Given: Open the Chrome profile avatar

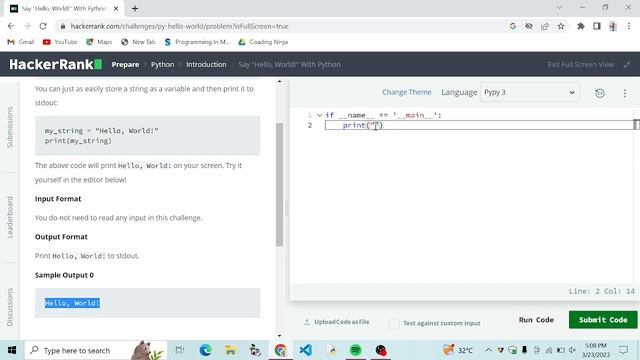Looking at the screenshot, I should point(613,26).
